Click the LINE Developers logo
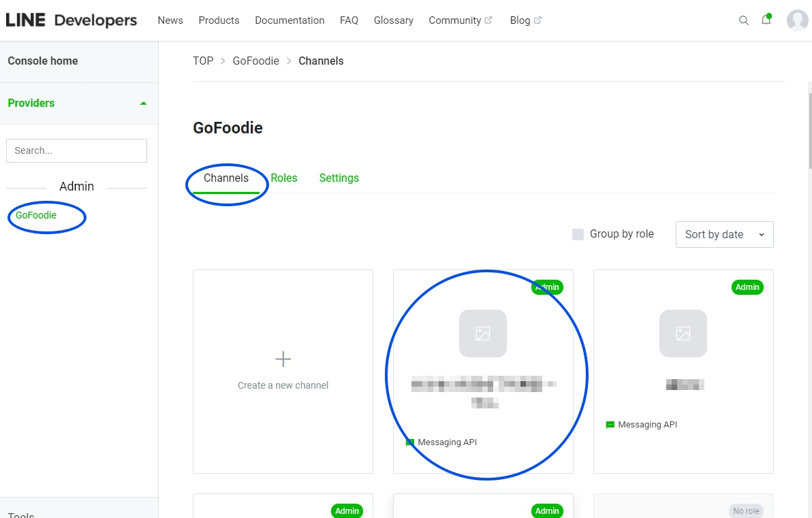This screenshot has height=518, width=812. [x=72, y=20]
